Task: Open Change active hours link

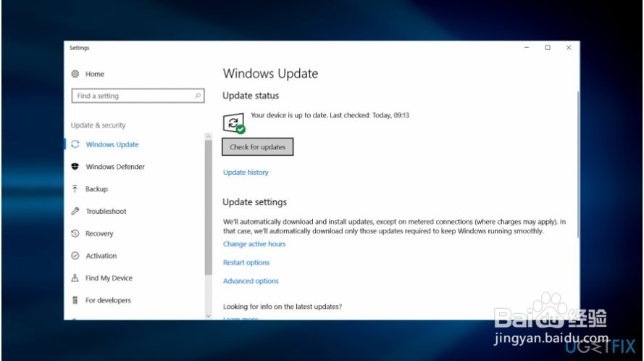Action: pyautogui.click(x=254, y=244)
